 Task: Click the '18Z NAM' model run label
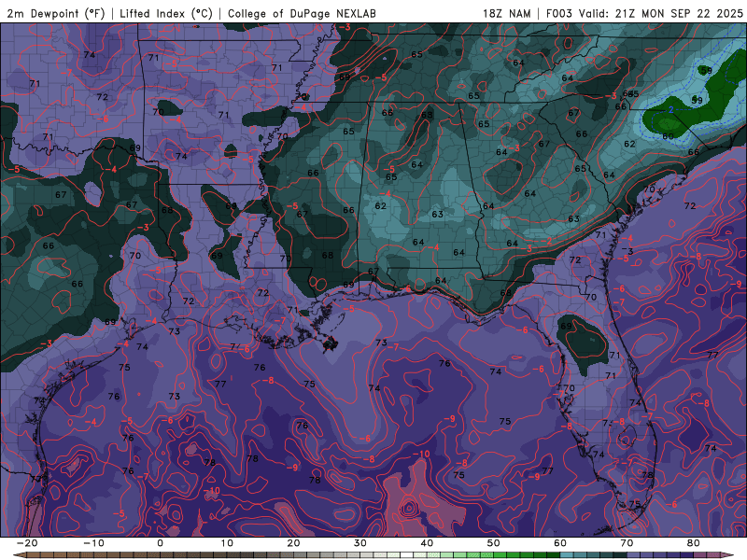[x=506, y=14]
